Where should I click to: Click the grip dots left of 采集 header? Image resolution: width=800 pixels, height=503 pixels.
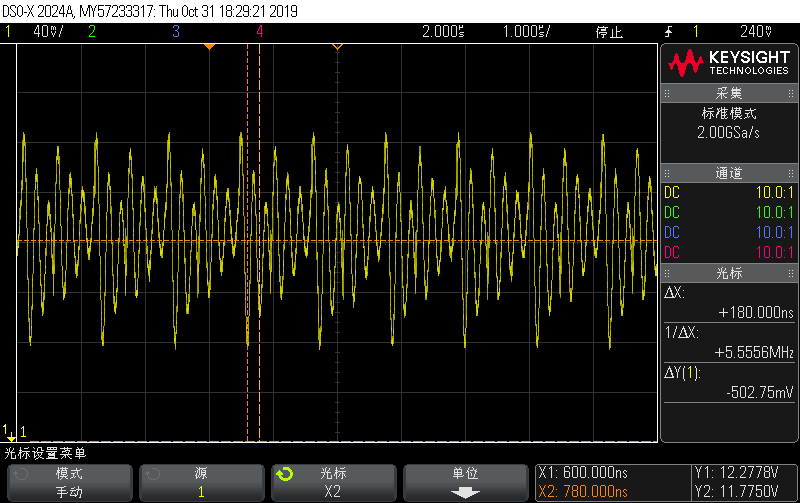tap(667, 93)
